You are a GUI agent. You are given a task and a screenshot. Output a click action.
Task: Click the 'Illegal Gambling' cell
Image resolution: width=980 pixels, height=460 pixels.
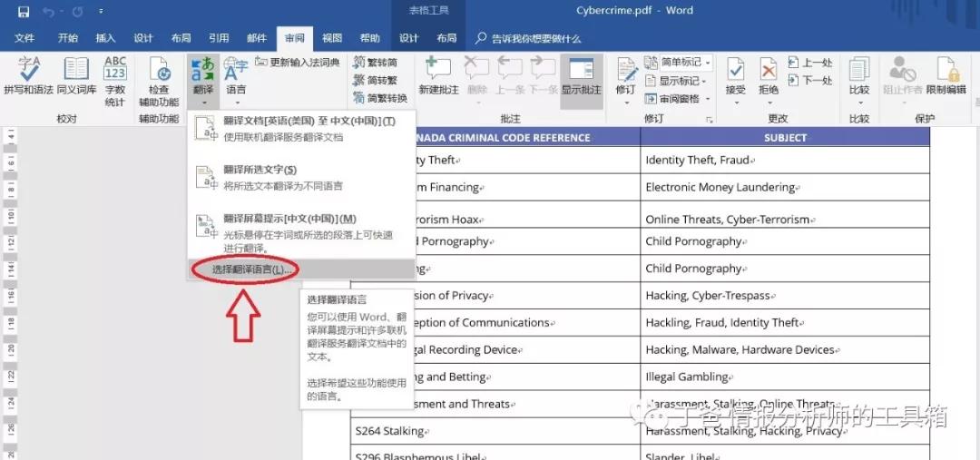click(x=785, y=377)
